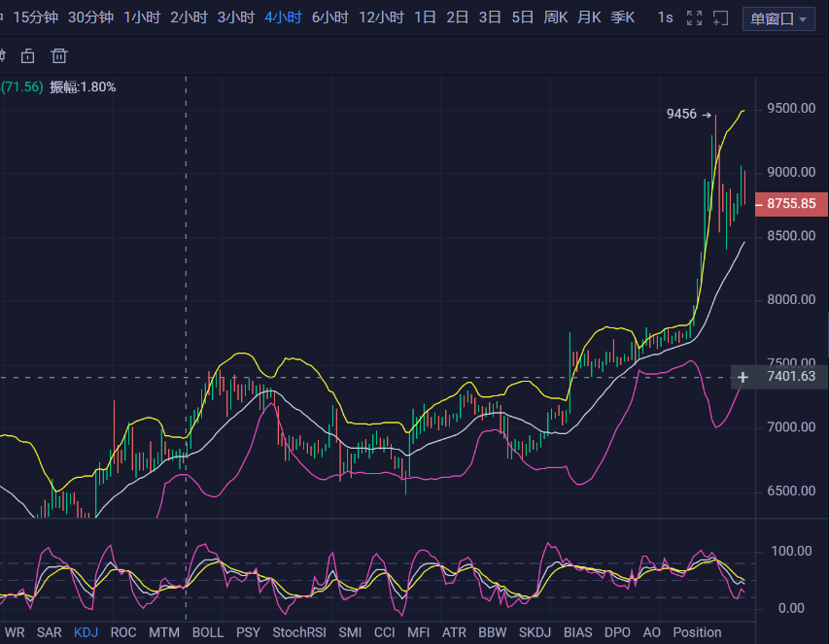Select the 1日 daily timeframe tab
The width and height of the screenshot is (829, 644).
425,17
